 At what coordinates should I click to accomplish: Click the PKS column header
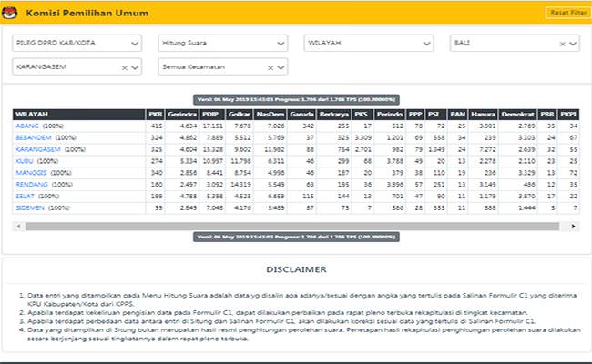[x=362, y=115]
